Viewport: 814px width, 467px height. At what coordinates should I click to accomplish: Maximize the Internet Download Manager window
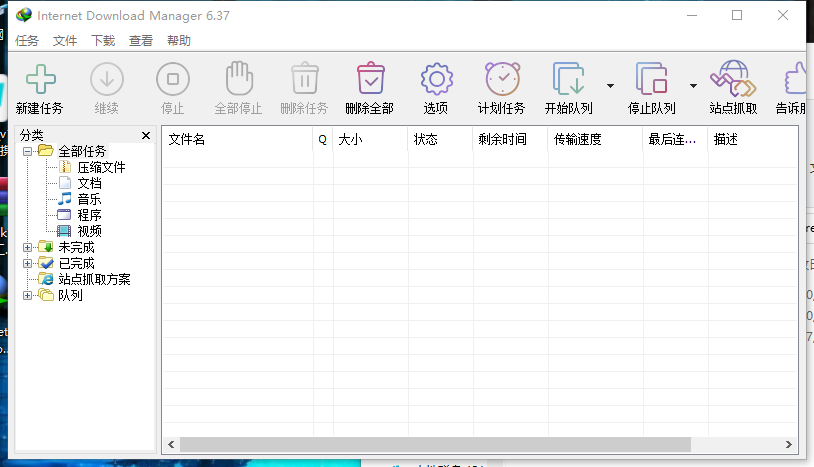(x=737, y=15)
